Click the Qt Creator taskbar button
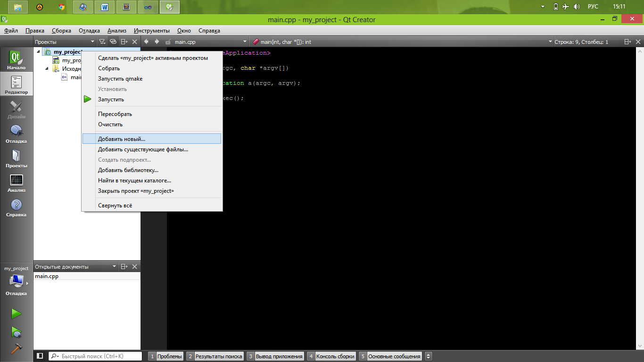Image resolution: width=644 pixels, height=362 pixels. 170,7
